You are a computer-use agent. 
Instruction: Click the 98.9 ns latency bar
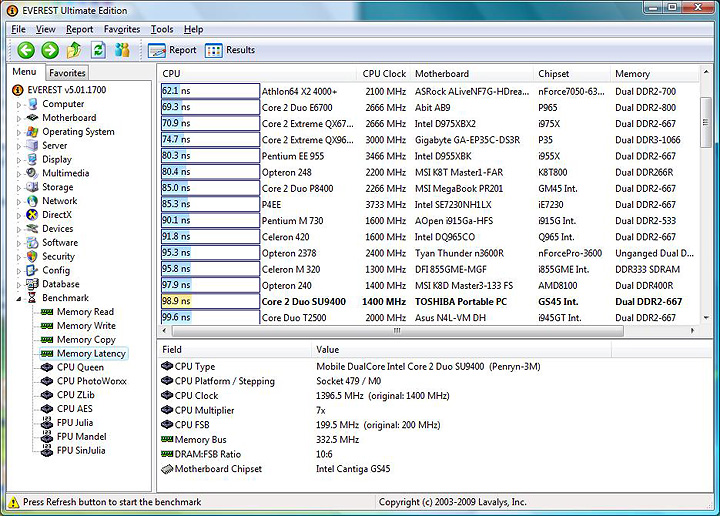point(210,301)
